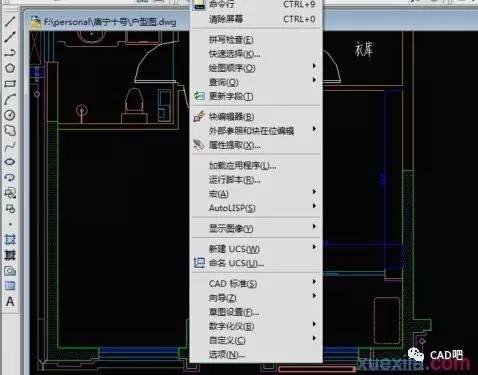Open 选项(N)... at the menu bottom
This screenshot has width=478, height=375.
[x=256, y=355]
